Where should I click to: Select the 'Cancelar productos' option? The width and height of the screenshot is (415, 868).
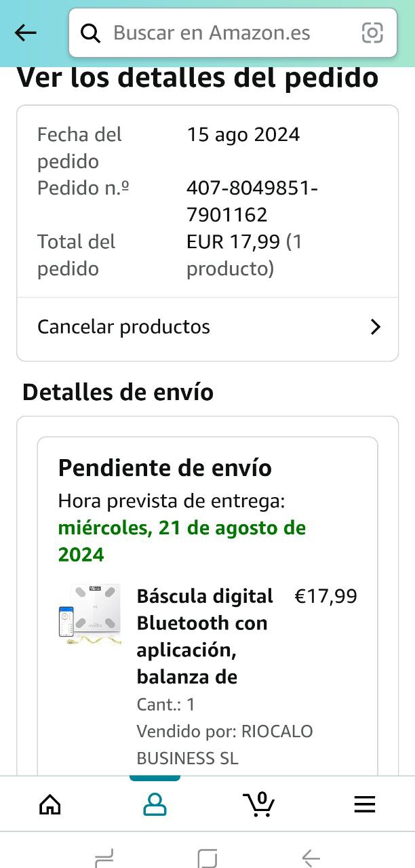pyautogui.click(x=207, y=327)
